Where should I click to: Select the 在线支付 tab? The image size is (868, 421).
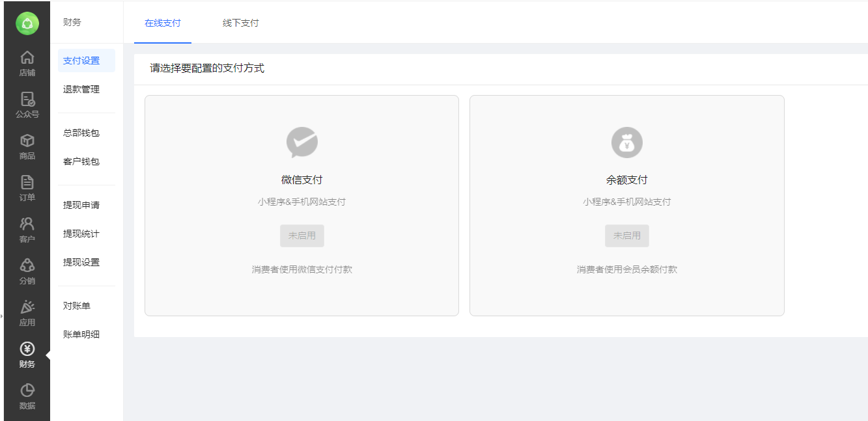[x=163, y=23]
